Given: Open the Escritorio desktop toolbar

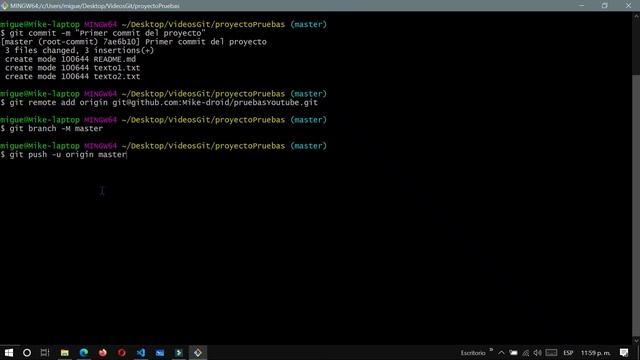Looking at the screenshot, I should tap(473, 353).
